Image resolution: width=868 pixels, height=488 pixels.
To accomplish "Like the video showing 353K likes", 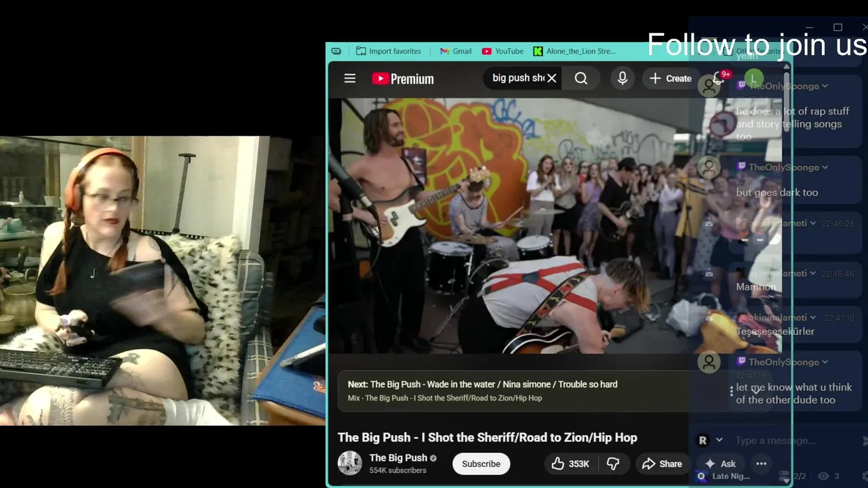I will coord(570,464).
